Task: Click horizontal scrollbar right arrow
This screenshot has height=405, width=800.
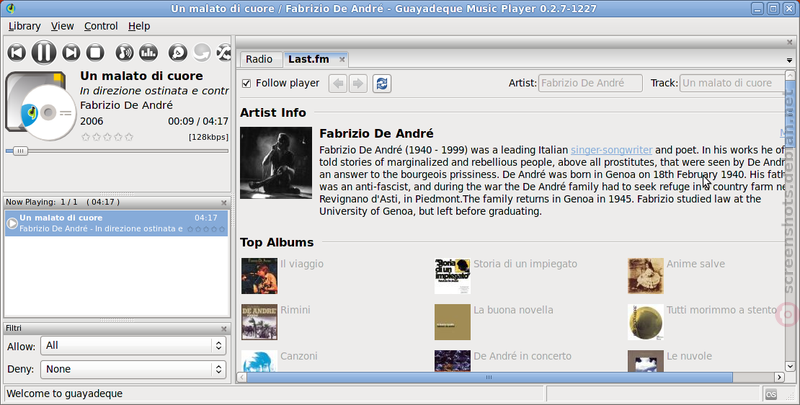Action: tap(779, 377)
